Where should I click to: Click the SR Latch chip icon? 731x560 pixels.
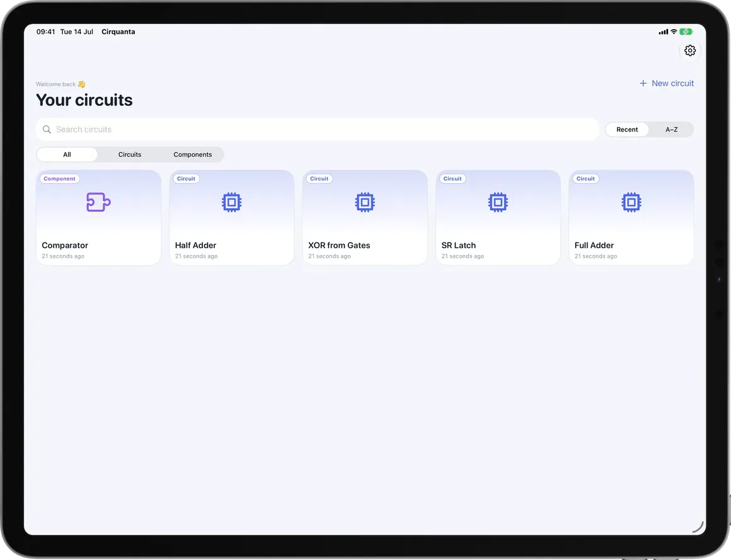tap(498, 202)
